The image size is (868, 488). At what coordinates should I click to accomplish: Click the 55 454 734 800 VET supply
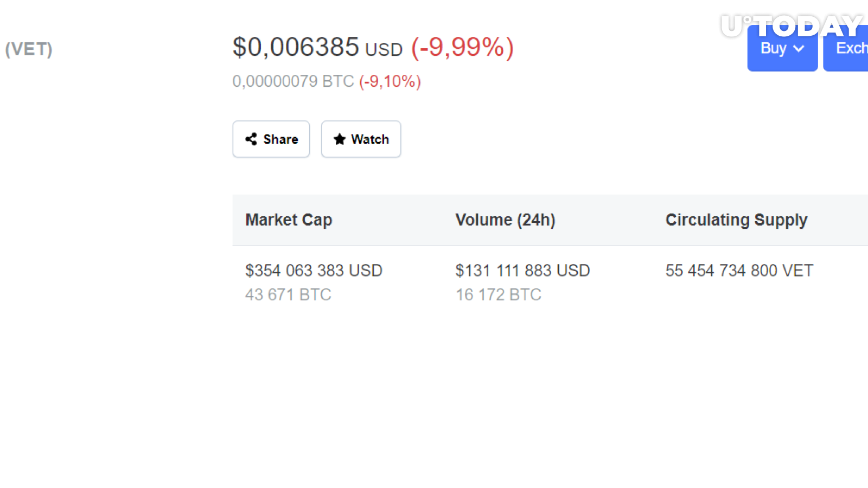(739, 271)
